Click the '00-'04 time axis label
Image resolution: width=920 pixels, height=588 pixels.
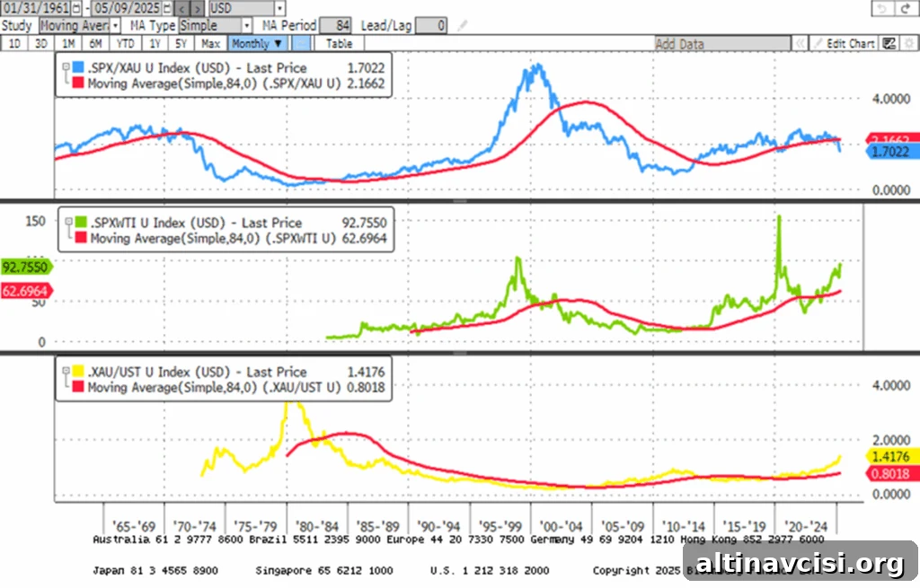pyautogui.click(x=561, y=526)
